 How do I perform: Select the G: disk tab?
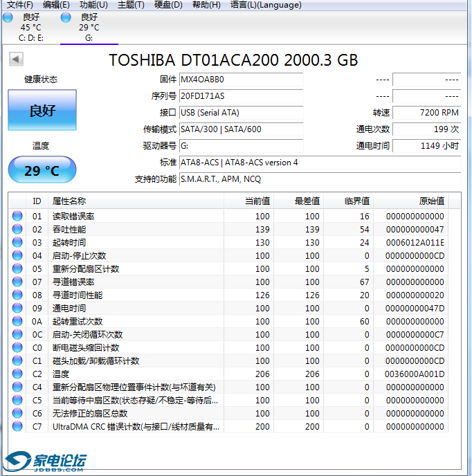pyautogui.click(x=89, y=27)
